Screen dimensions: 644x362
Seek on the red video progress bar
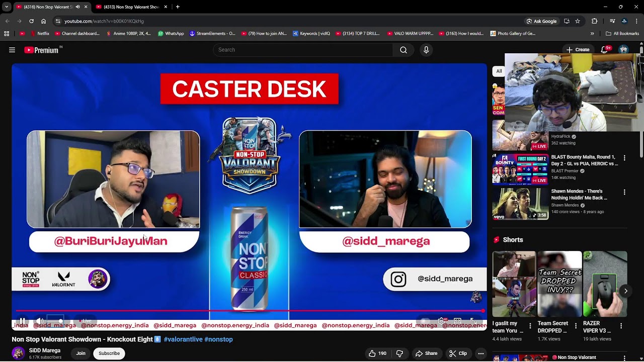(249, 311)
